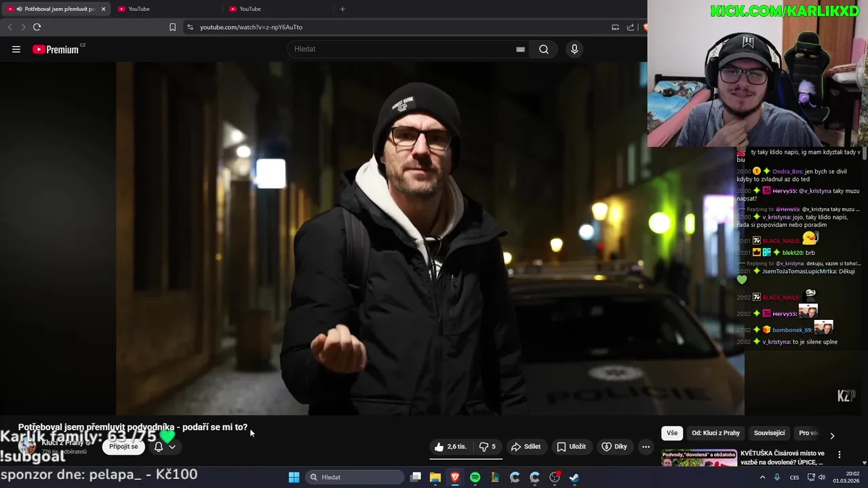Reload the current page
The image size is (868, 488).
[37, 27]
